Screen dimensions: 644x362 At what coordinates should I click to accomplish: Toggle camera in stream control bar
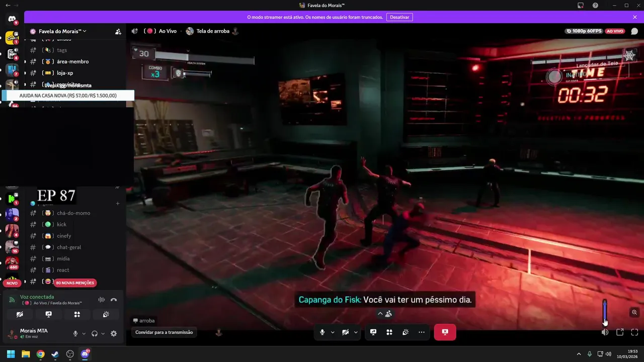[x=345, y=332]
